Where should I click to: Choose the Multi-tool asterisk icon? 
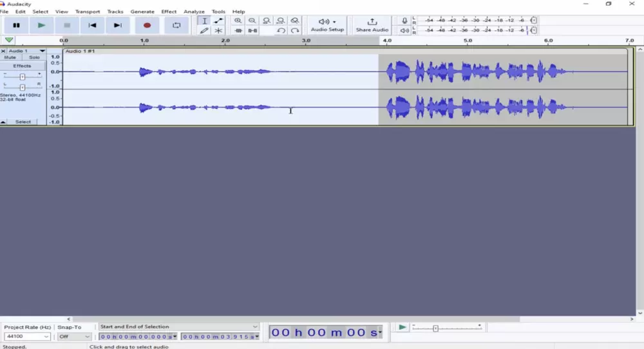coord(218,30)
